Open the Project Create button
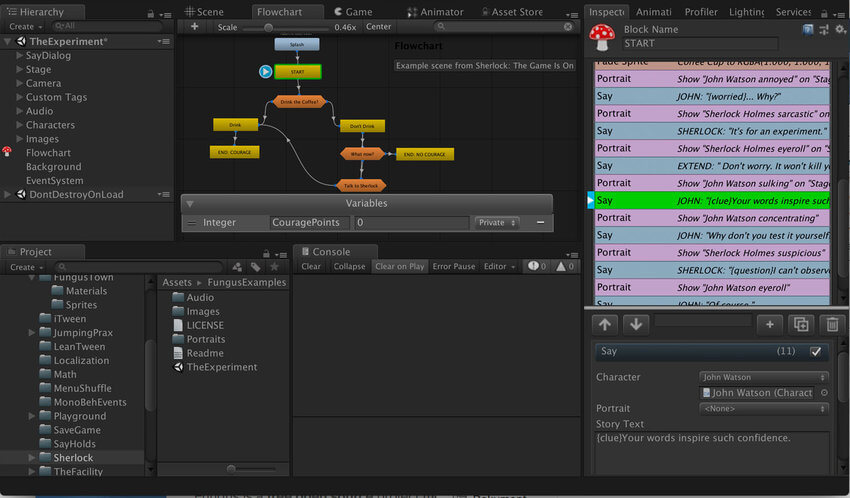Viewport: 850px width, 498px height. click(26, 267)
